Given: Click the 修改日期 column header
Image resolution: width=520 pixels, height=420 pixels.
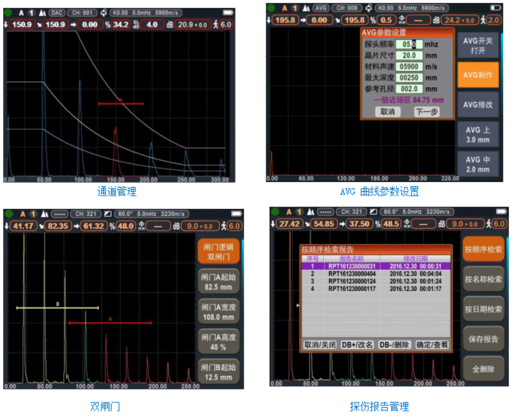Looking at the screenshot, I should [415, 259].
